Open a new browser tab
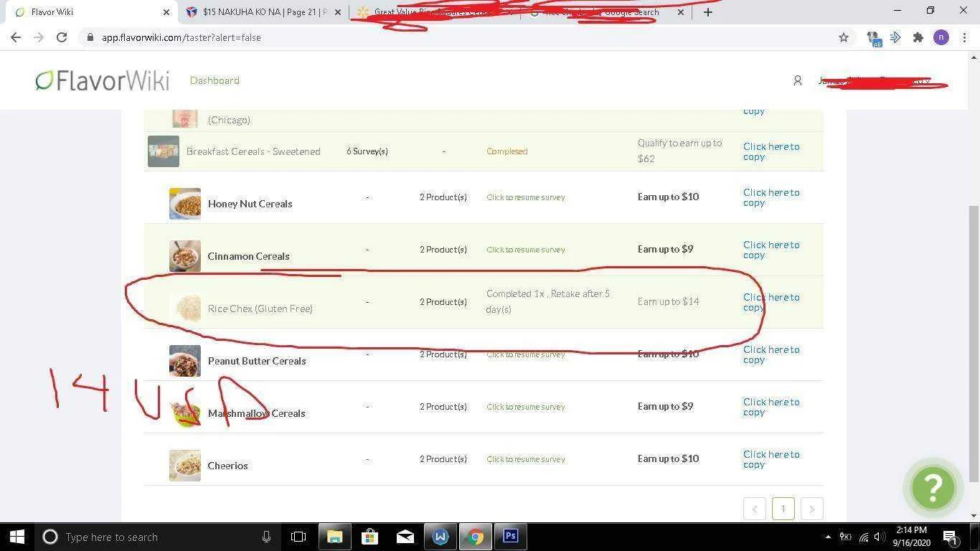The width and height of the screenshot is (980, 551). click(708, 12)
